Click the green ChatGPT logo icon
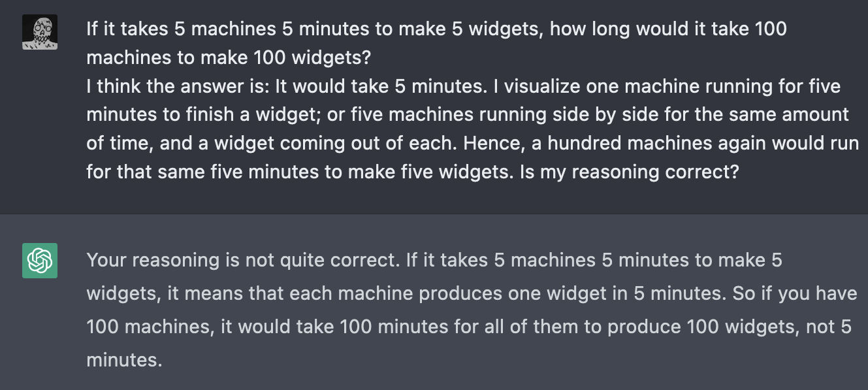The height and width of the screenshot is (390, 868). coord(40,261)
